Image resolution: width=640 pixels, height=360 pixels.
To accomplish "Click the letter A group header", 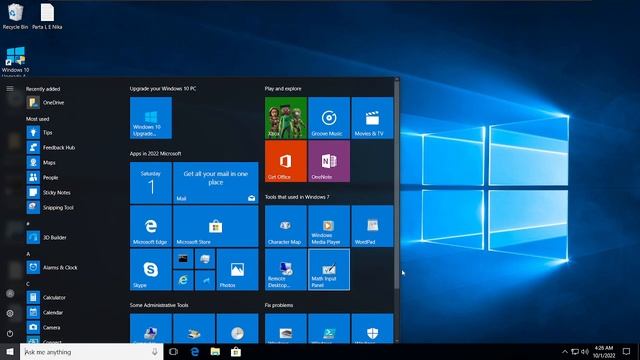I will [28, 254].
